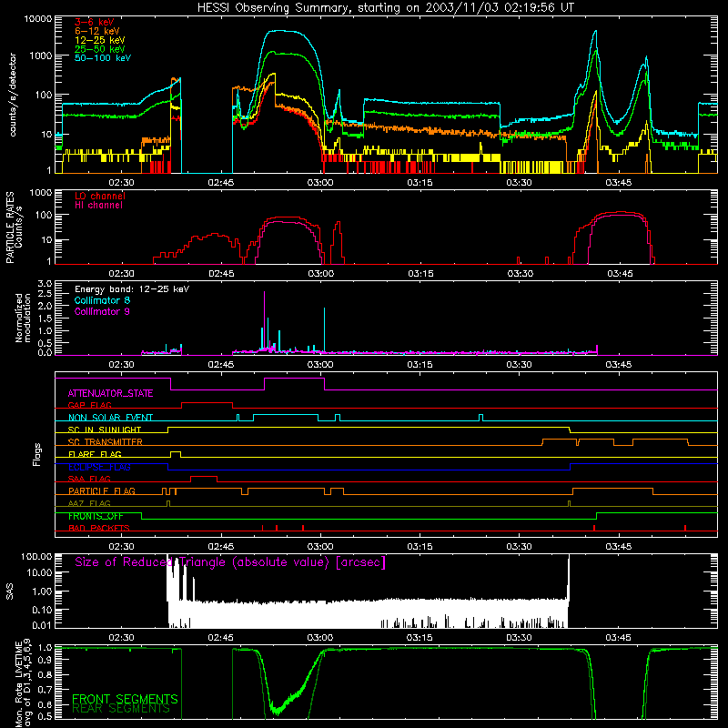
Task: Click the 3.0 tick on the modulation axis
Action: (45, 283)
